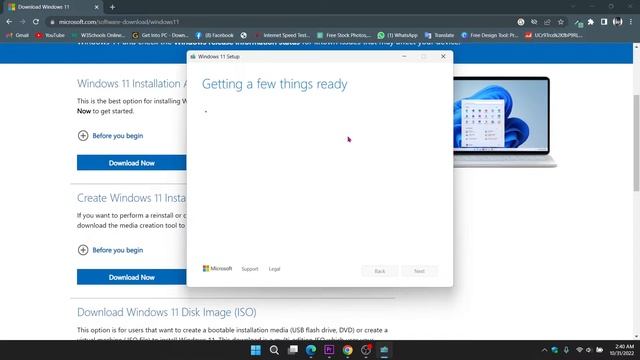Open Windows Start menu
This screenshot has width=640, height=360.
[x=256, y=350]
